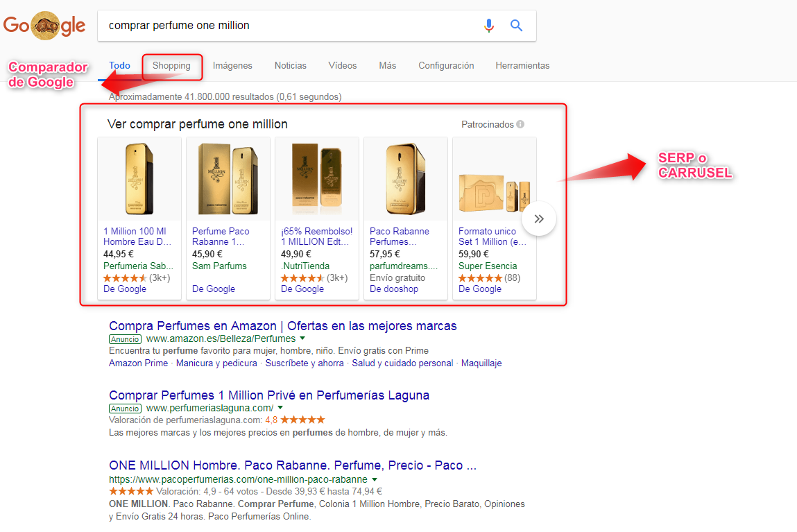Go to the Vídeos tab
This screenshot has height=532, width=797.
[342, 66]
